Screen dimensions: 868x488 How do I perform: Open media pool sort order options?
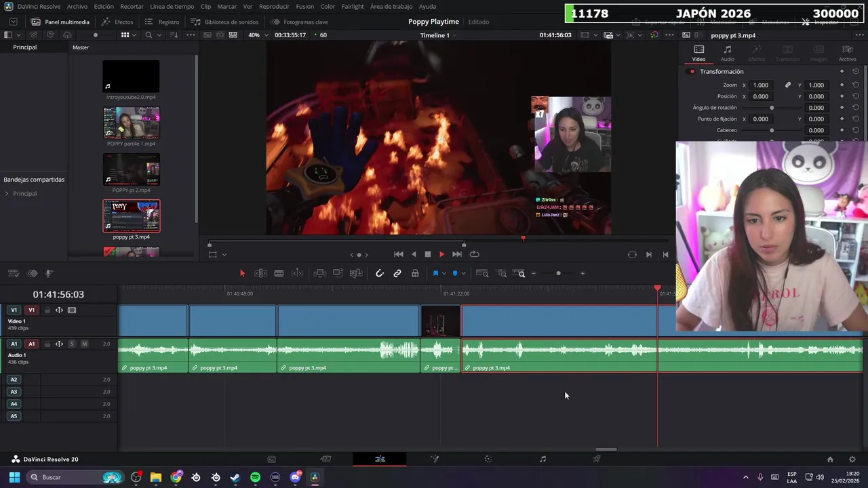pyautogui.click(x=174, y=35)
